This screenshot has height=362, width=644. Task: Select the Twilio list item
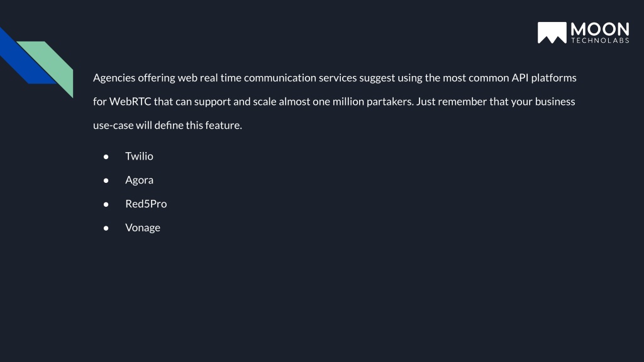click(139, 156)
